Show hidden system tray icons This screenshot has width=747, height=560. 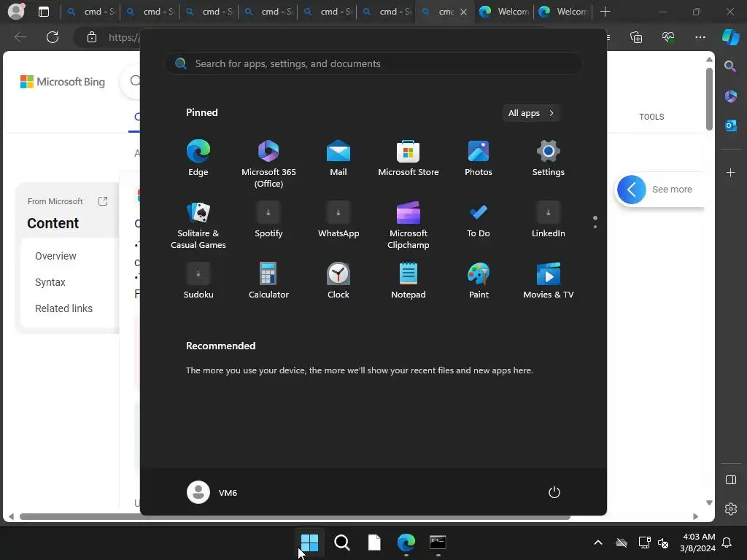coord(598,542)
